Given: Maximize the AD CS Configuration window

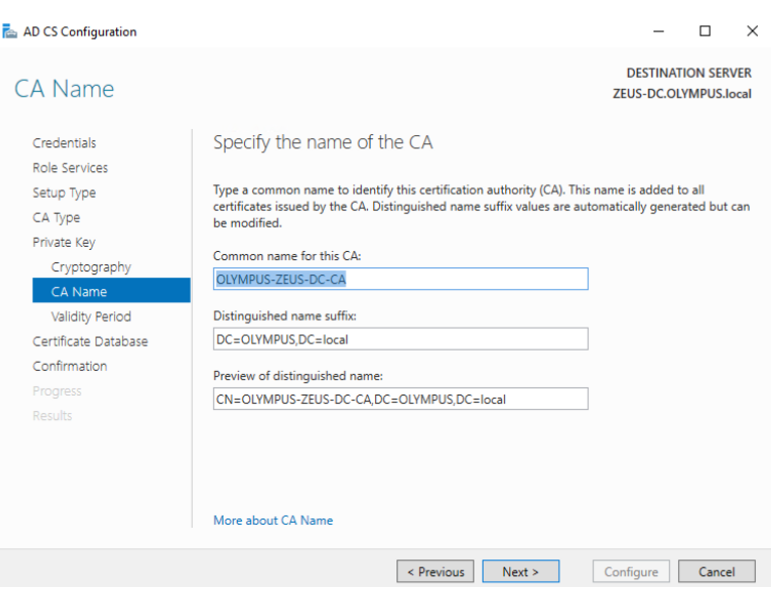Looking at the screenshot, I should 705,32.
